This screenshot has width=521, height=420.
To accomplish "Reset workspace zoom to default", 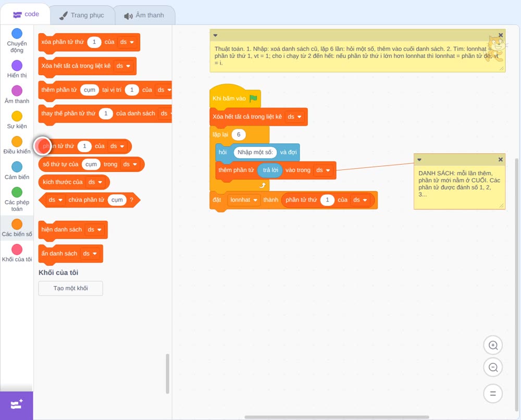I will coord(493,393).
